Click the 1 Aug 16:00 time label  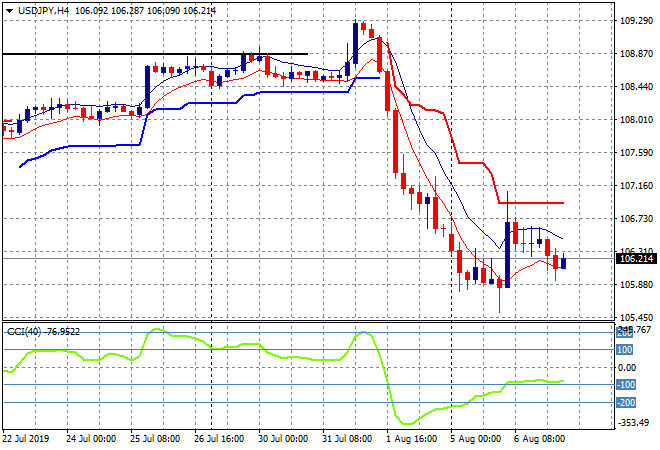(x=412, y=439)
